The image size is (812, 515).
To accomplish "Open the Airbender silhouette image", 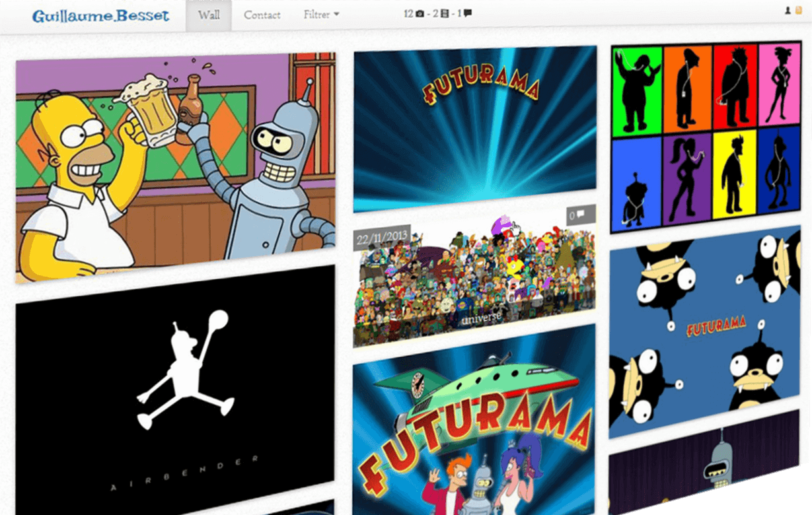I will tap(175, 390).
